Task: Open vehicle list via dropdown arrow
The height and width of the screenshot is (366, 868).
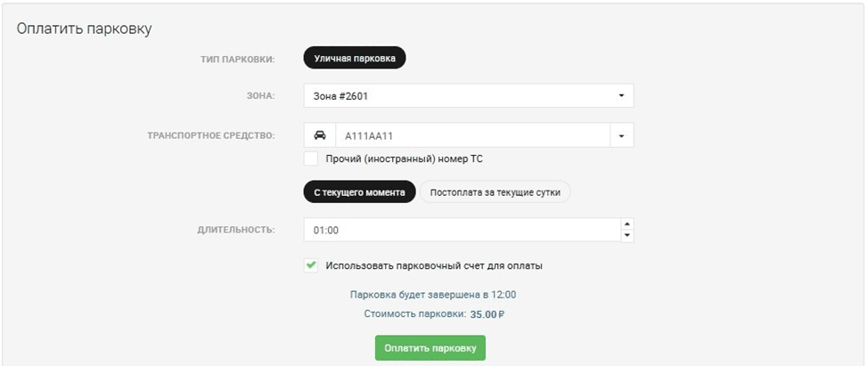Action: (x=620, y=136)
